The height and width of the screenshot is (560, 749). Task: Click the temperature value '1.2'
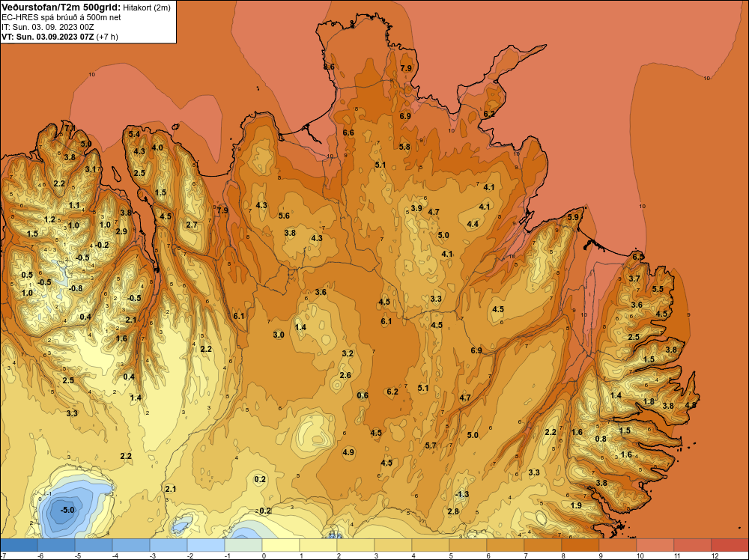click(49, 220)
